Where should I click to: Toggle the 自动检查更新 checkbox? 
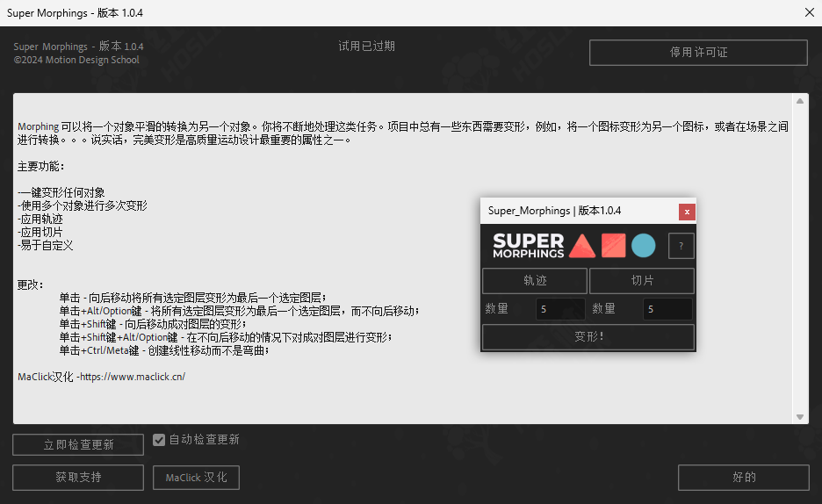coord(159,440)
